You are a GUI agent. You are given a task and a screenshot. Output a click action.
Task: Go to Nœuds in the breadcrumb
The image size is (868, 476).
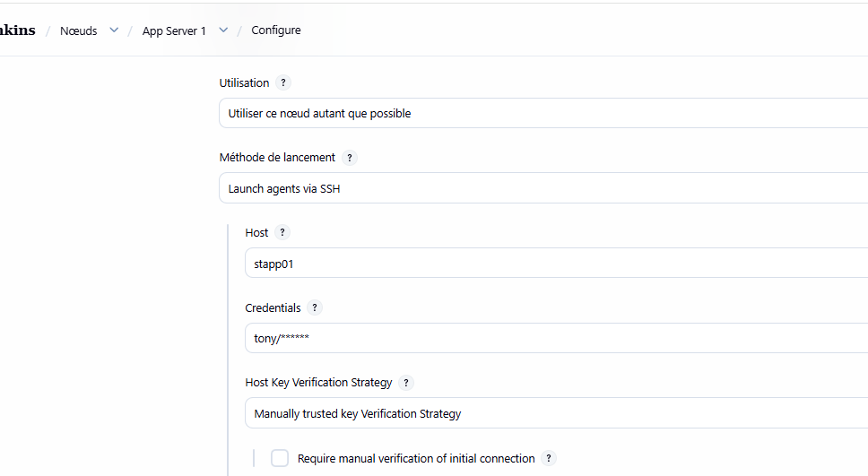click(79, 30)
